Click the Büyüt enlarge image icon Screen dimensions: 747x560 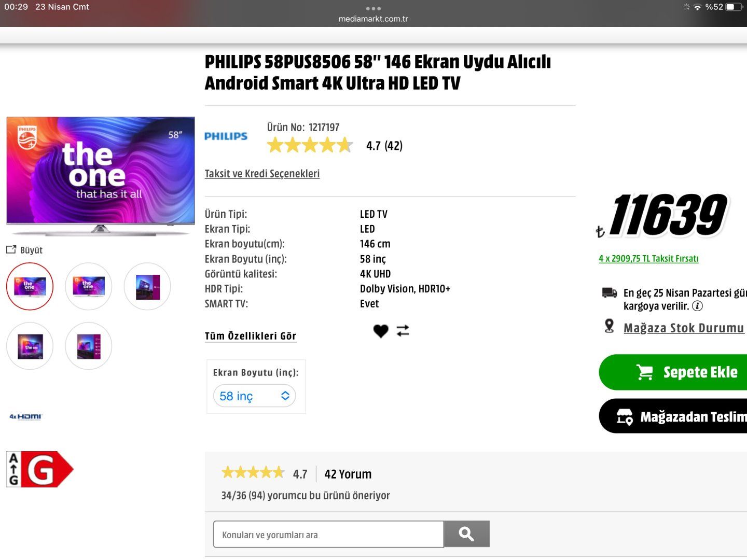tap(11, 250)
